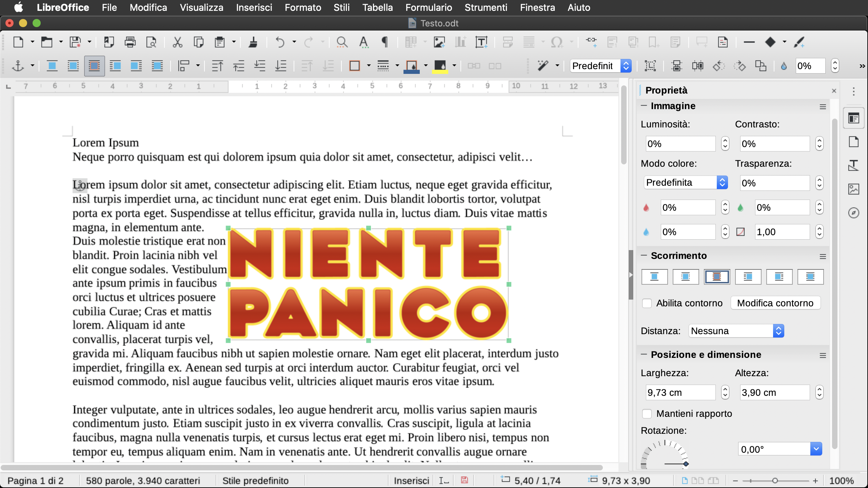Toggle formatting marks with the pilcrow icon
868x488 pixels.
(384, 42)
